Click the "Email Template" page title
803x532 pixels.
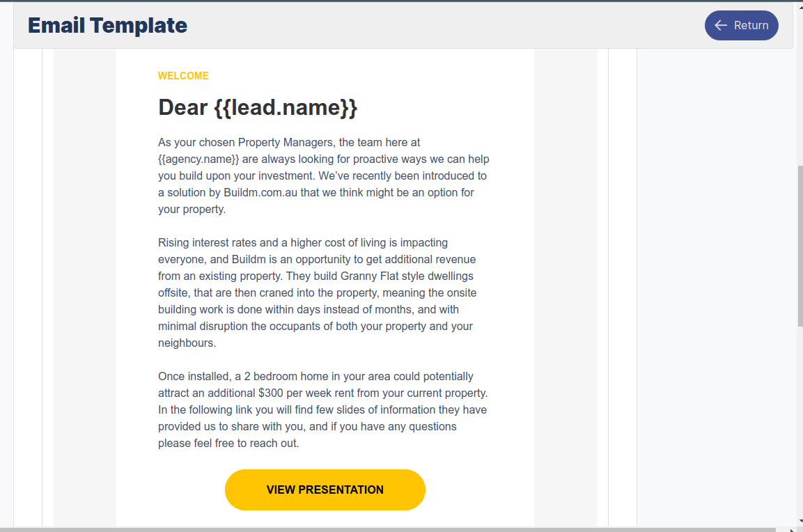pos(107,25)
